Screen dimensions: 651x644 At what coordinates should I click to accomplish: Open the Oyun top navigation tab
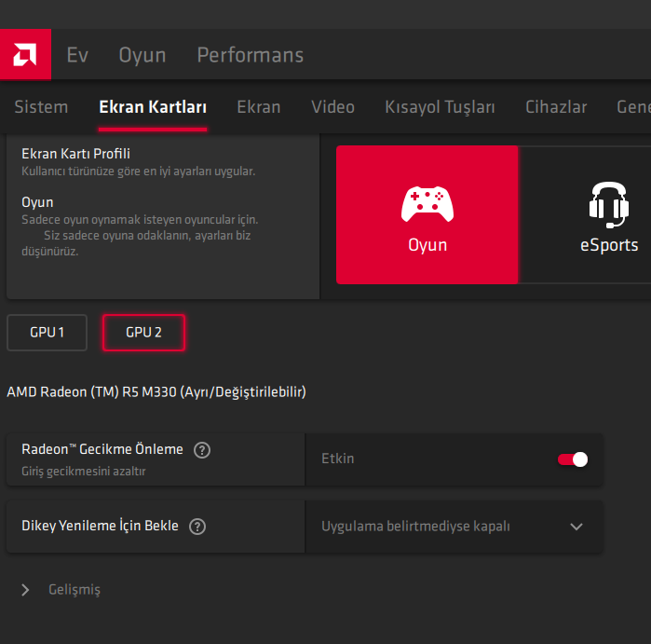point(142,55)
